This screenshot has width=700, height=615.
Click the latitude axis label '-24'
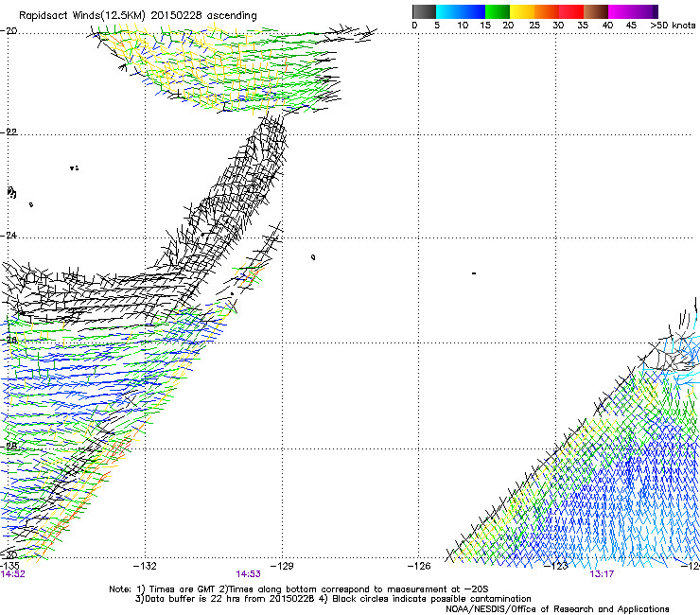tap(9, 235)
